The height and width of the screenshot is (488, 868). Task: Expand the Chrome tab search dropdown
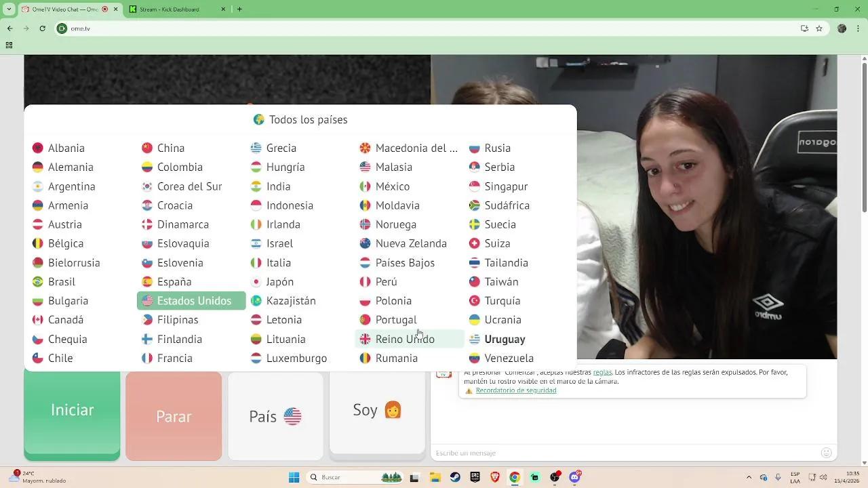(9, 9)
